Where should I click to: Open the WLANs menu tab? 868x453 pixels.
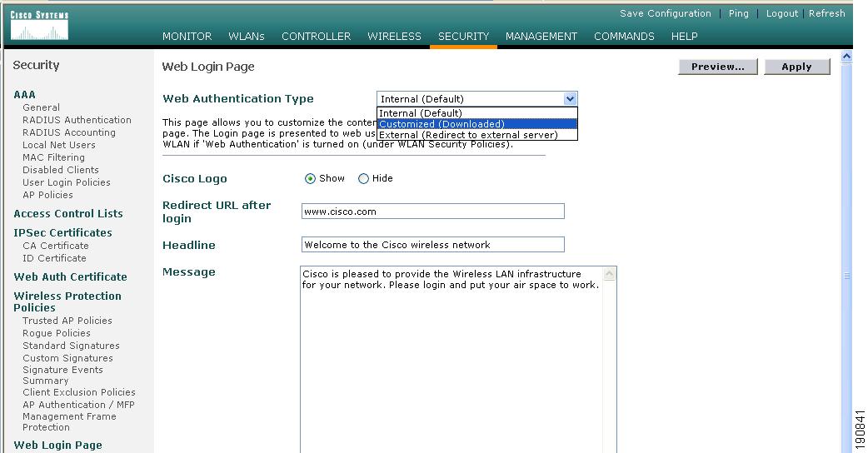click(x=247, y=37)
